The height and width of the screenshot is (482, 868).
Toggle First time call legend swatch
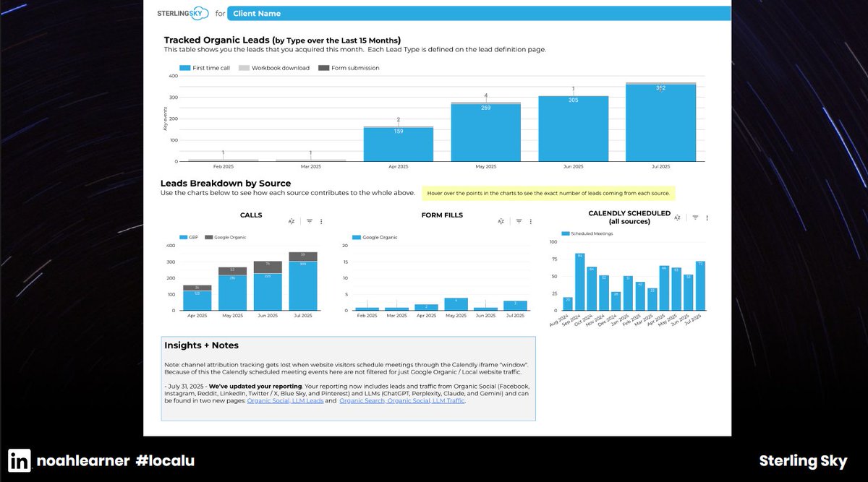click(x=185, y=68)
